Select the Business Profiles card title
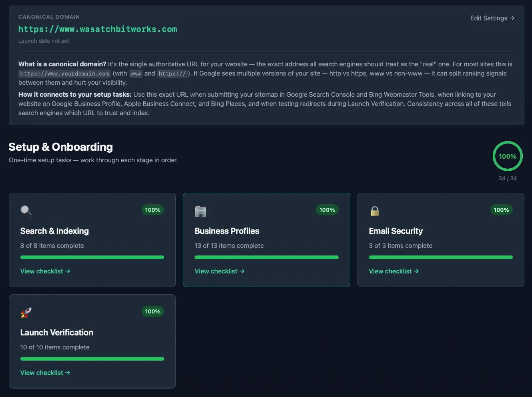Screen dimensions: 532x397 (x=227, y=231)
